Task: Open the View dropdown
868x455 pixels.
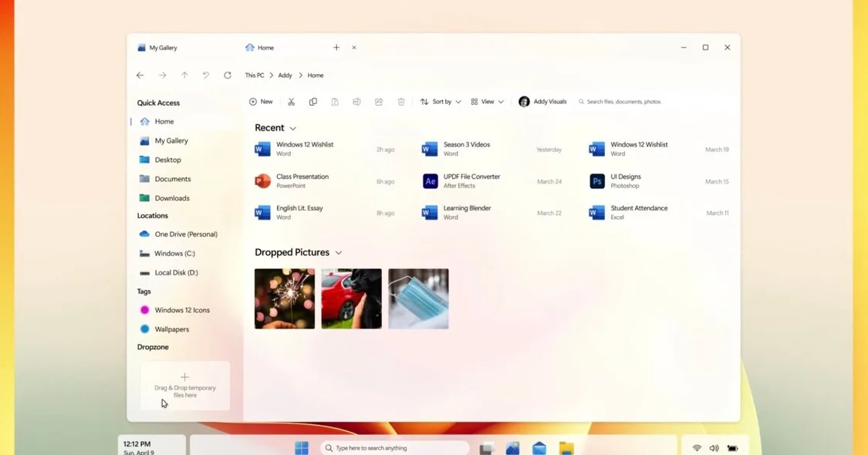Action: pyautogui.click(x=487, y=102)
